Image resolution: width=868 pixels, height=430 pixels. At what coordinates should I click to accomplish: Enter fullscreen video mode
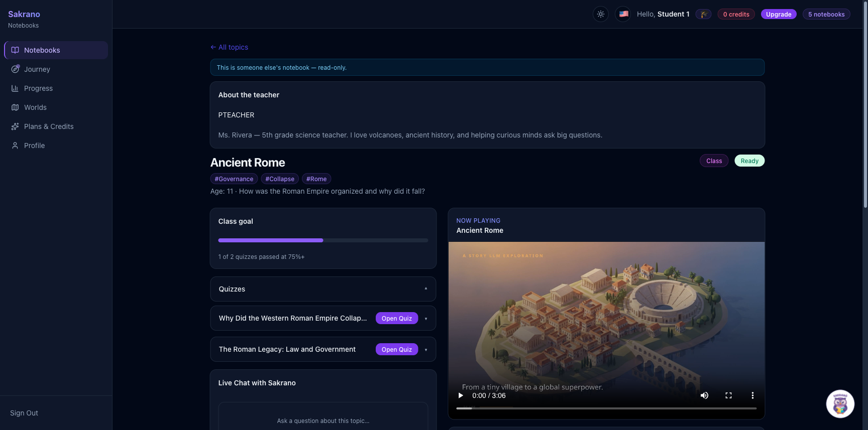728,395
